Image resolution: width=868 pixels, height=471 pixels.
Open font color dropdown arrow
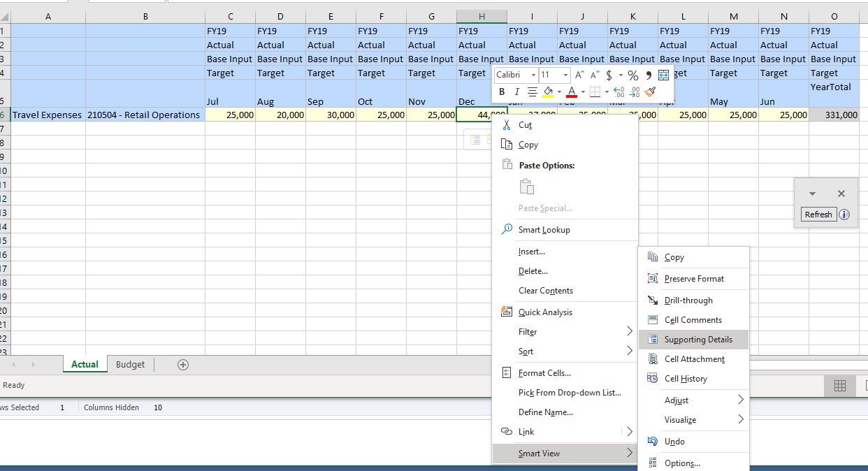pos(583,92)
